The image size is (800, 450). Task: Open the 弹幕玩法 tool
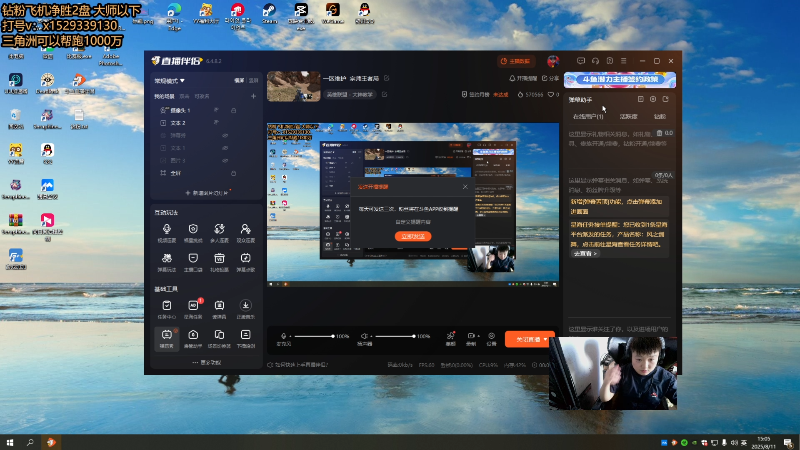point(166,262)
